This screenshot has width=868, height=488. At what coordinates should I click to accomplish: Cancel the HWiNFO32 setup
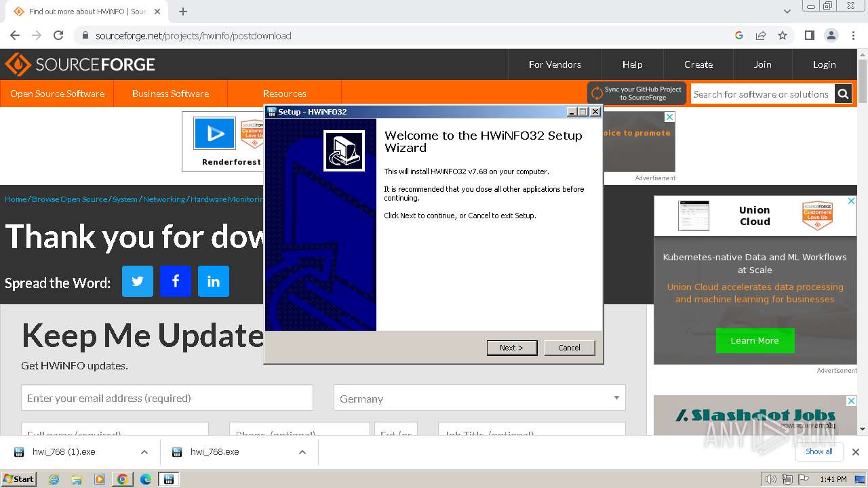click(569, 348)
